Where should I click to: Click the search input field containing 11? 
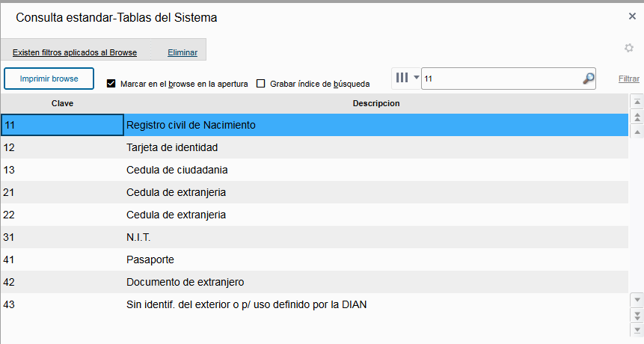[x=501, y=79]
